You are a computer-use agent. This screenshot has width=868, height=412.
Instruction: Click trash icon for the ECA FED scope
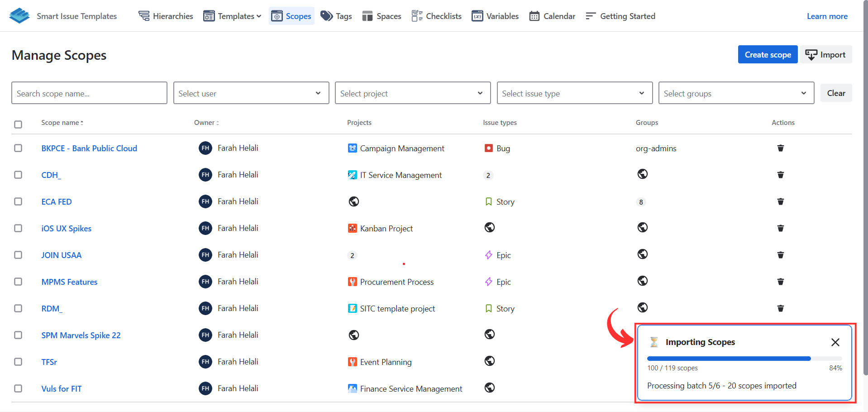coord(780,201)
